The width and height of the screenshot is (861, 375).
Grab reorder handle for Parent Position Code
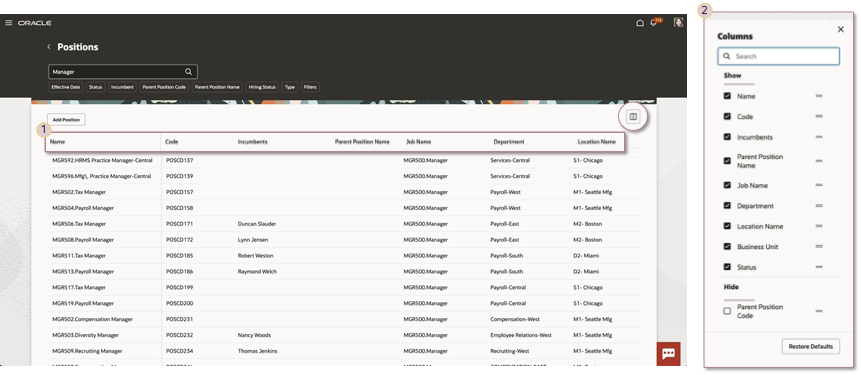pyautogui.click(x=819, y=311)
